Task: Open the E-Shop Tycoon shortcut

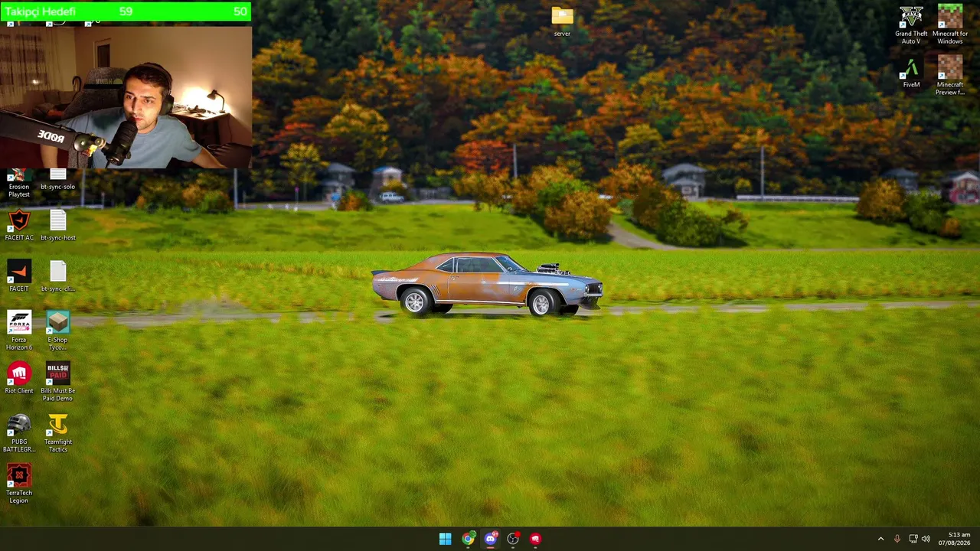Action: pyautogui.click(x=57, y=331)
